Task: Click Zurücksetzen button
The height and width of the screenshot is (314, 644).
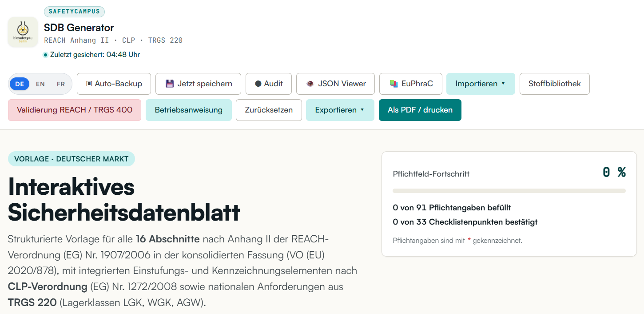Action: click(269, 110)
